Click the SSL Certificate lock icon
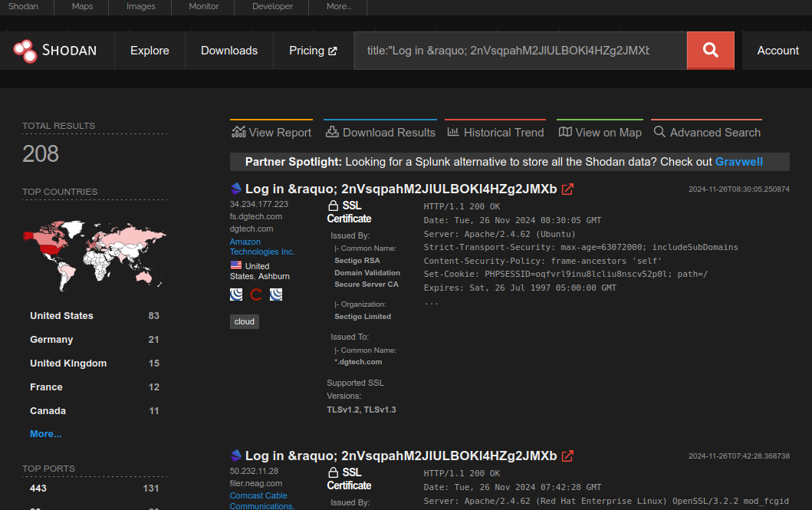The width and height of the screenshot is (812, 510). click(x=332, y=205)
